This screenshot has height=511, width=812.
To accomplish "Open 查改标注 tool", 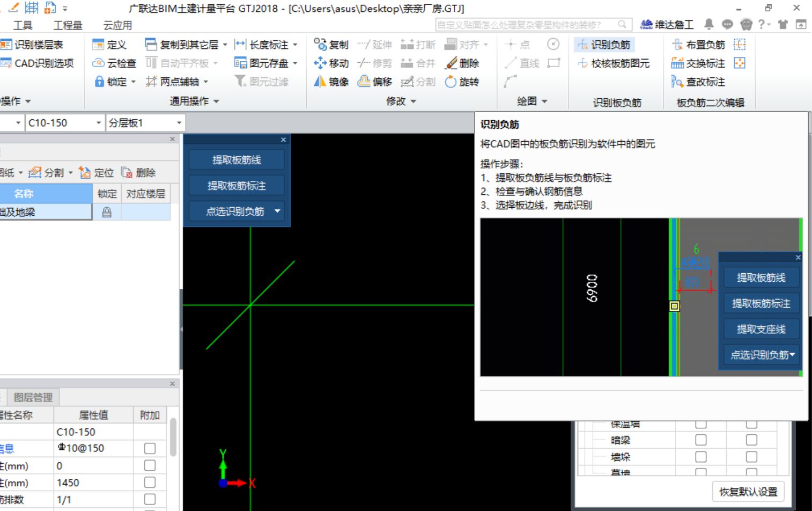I will [x=699, y=82].
